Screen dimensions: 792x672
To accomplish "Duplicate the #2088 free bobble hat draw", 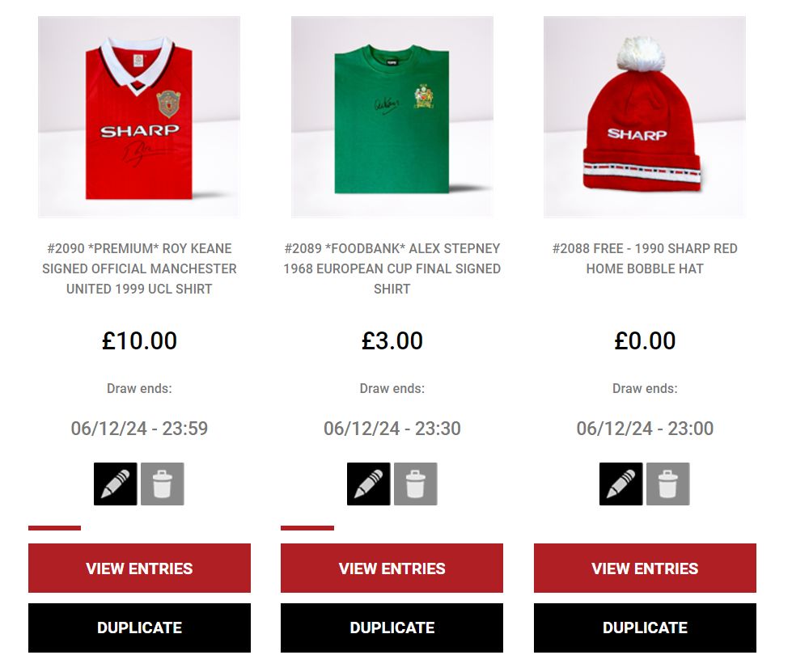I will pos(645,628).
